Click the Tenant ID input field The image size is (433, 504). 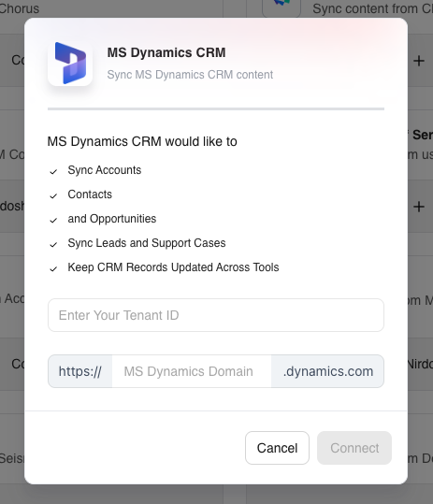(x=216, y=315)
